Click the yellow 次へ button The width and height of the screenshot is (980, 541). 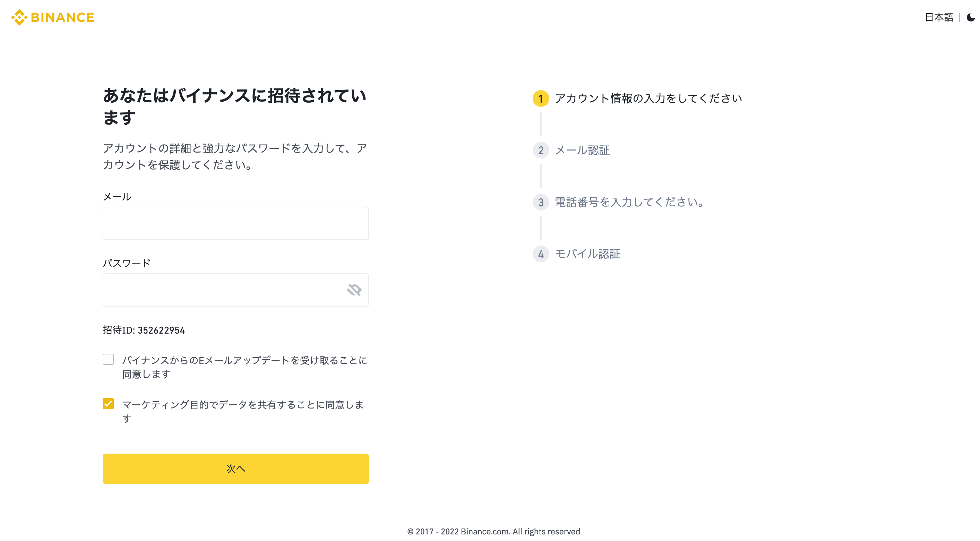pos(235,469)
